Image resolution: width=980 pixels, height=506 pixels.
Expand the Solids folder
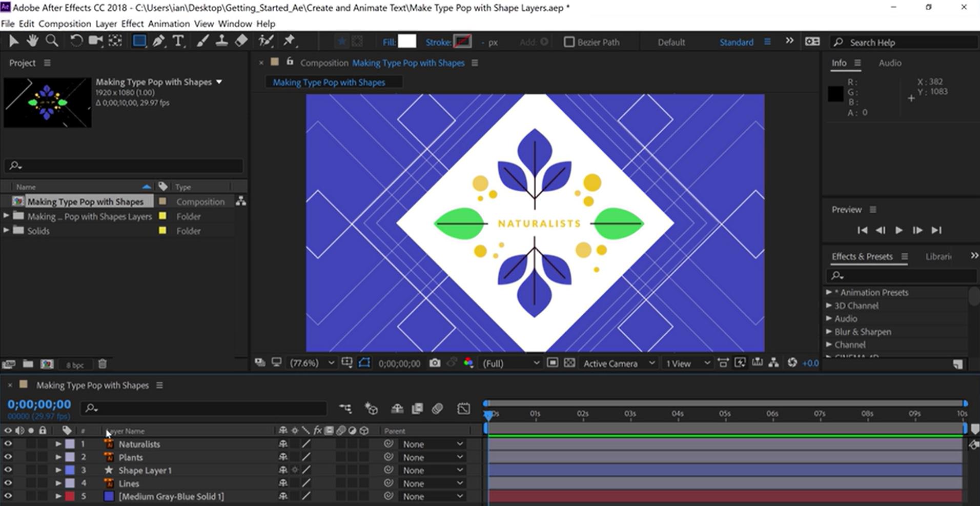[6, 231]
